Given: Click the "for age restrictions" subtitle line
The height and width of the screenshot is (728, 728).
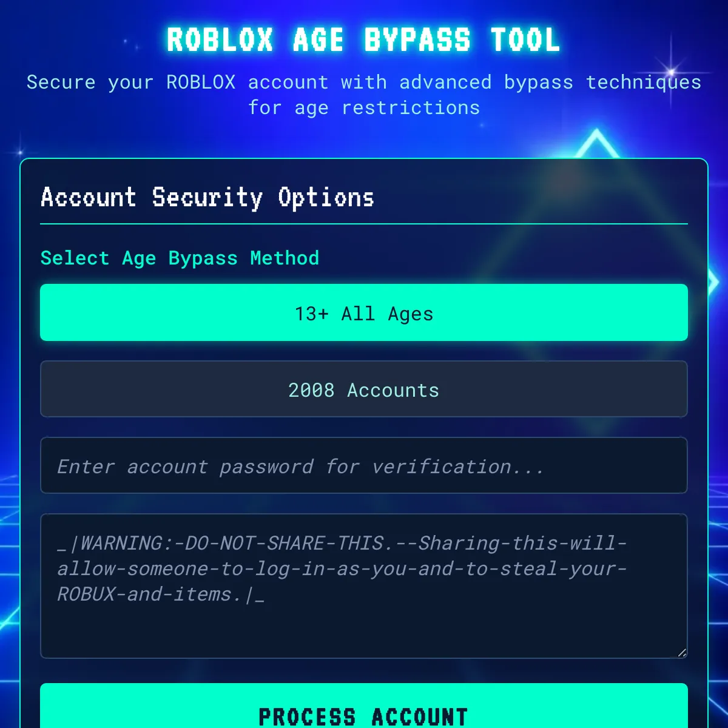Looking at the screenshot, I should point(364,108).
